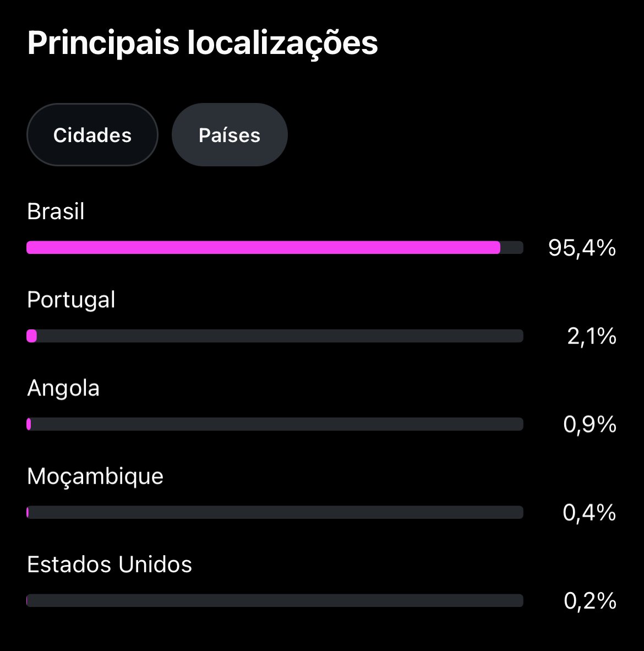Select the Angola country label
Screen dimensions: 644x651
point(63,388)
